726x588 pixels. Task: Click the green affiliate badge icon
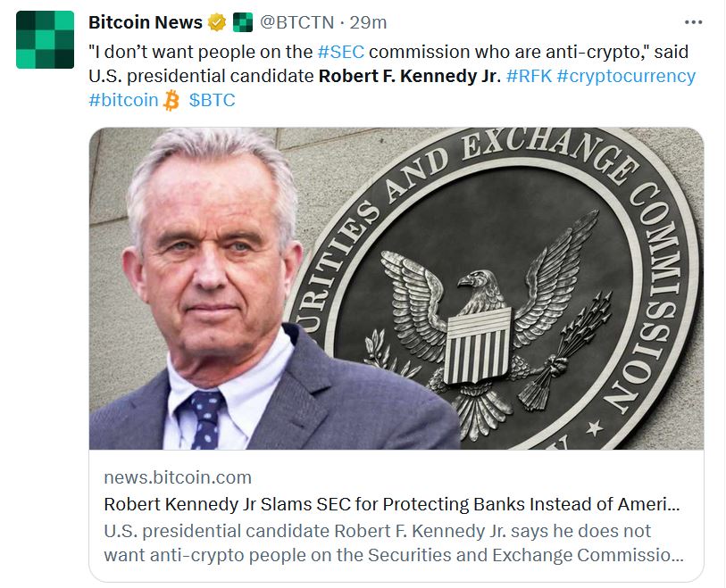(x=243, y=22)
